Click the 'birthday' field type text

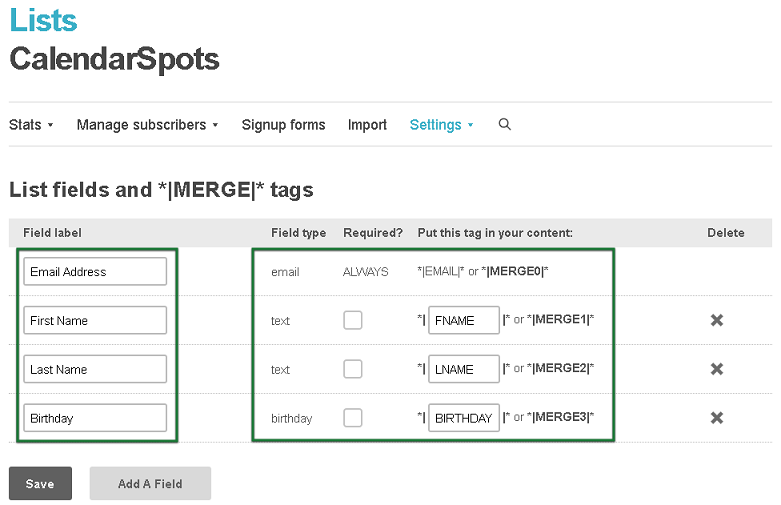click(x=291, y=418)
